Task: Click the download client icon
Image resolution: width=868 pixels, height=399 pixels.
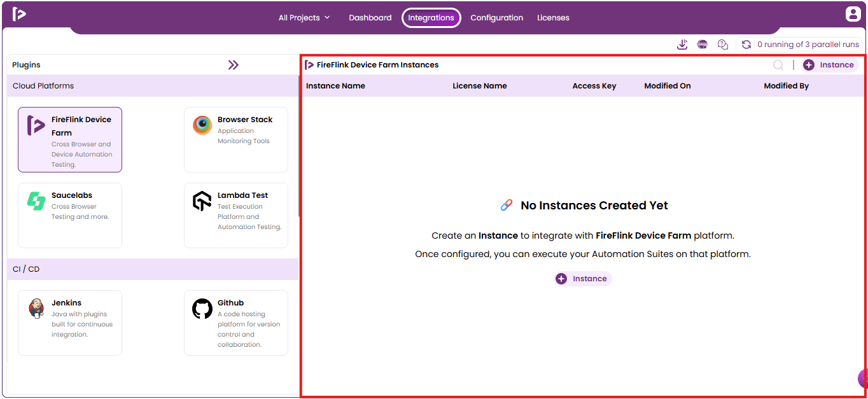Action: click(x=682, y=45)
